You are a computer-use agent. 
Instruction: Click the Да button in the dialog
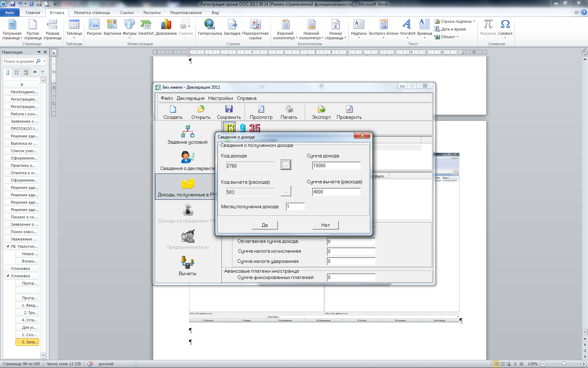(265, 225)
